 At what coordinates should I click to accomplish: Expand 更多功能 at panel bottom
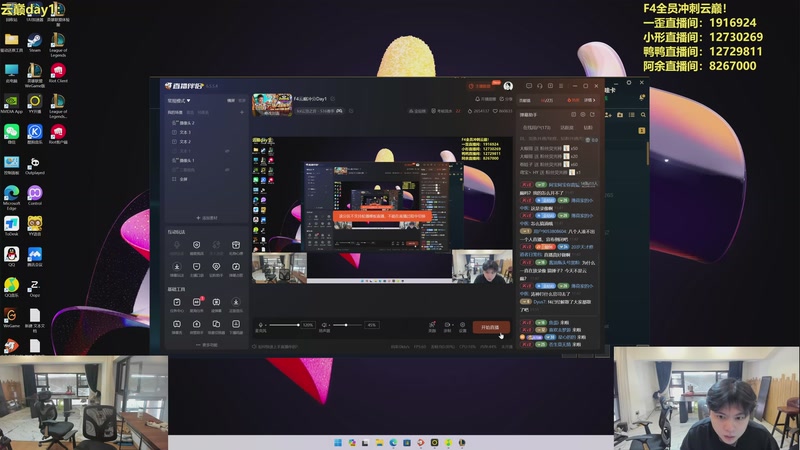pos(207,345)
